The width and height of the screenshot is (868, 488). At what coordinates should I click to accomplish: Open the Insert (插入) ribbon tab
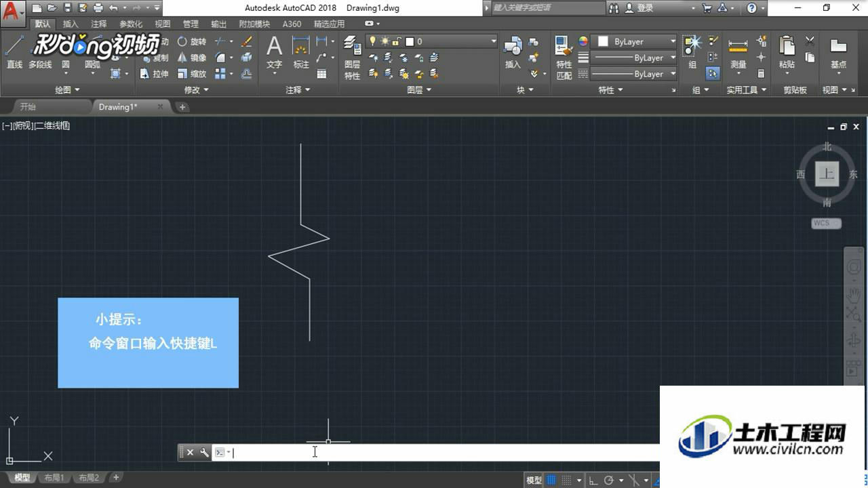click(71, 24)
